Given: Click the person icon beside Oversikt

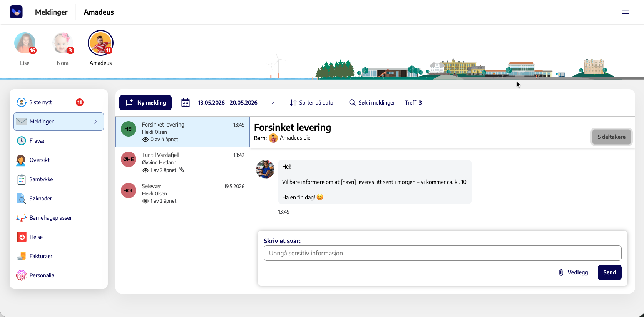Looking at the screenshot, I should pos(21,160).
